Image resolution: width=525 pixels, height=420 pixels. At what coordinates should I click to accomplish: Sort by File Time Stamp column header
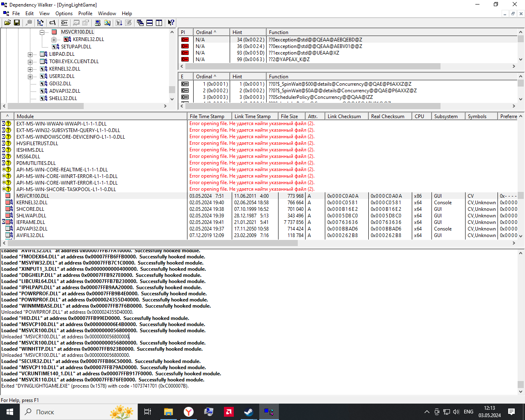click(x=209, y=116)
